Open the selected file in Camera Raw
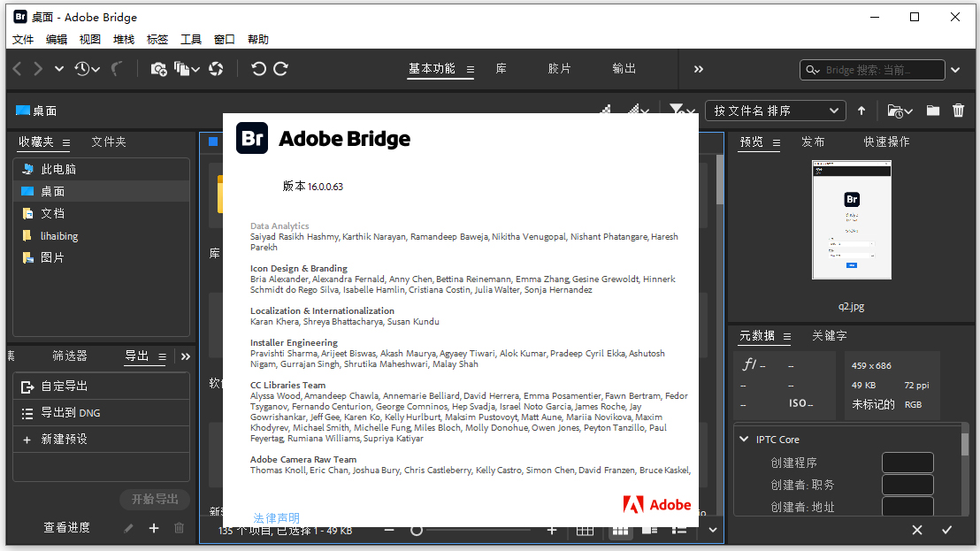The width and height of the screenshot is (980, 551). click(x=216, y=68)
